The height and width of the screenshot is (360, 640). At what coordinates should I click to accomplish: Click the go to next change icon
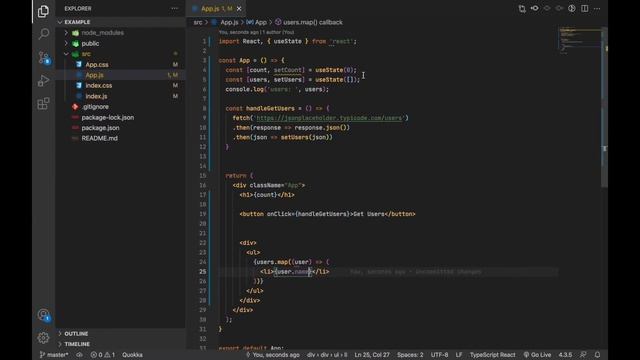coord(559,9)
